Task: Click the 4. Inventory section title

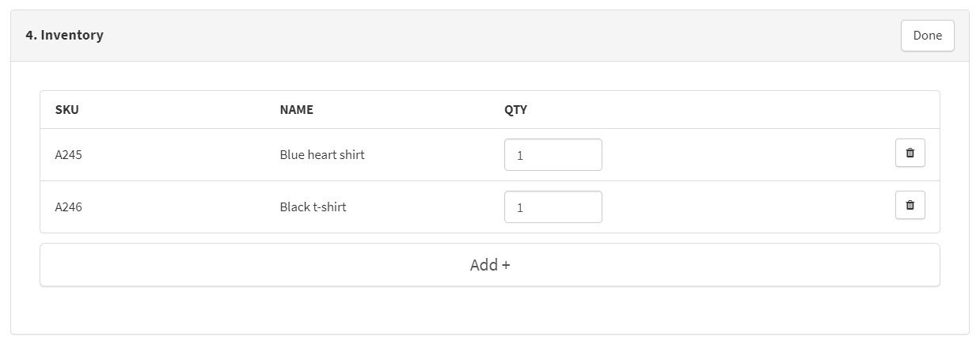Action: (x=64, y=36)
